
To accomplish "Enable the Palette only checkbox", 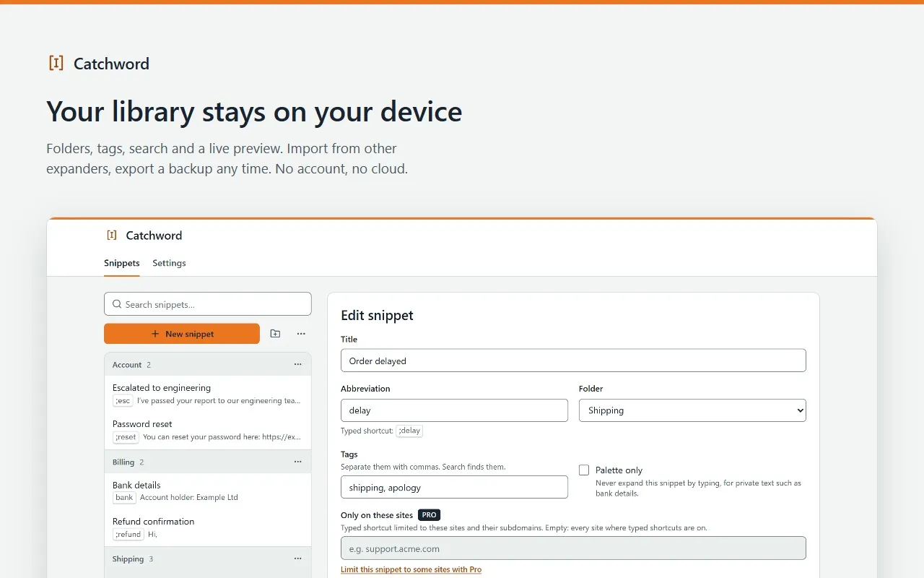I will (x=584, y=470).
